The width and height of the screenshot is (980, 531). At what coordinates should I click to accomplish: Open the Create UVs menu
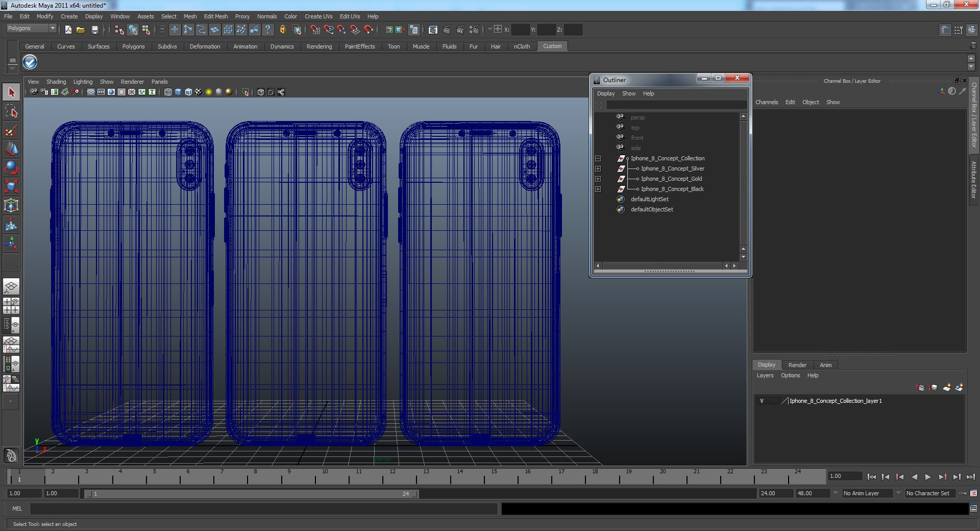(318, 16)
